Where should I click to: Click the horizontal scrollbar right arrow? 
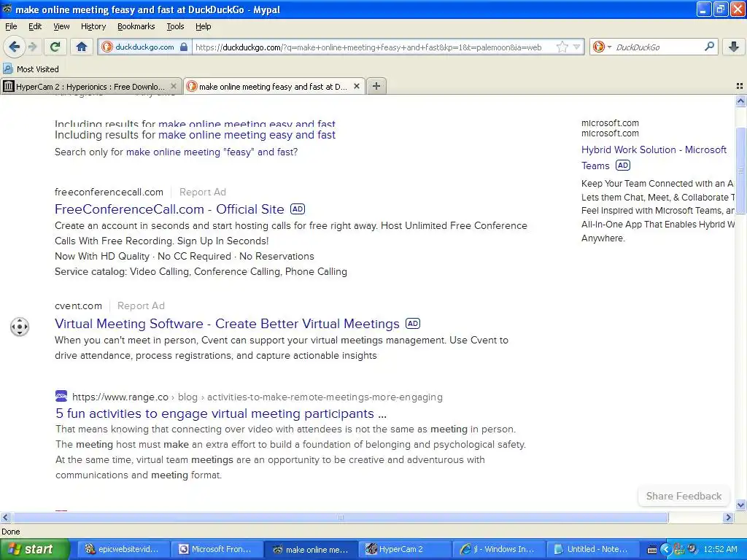pyautogui.click(x=728, y=517)
